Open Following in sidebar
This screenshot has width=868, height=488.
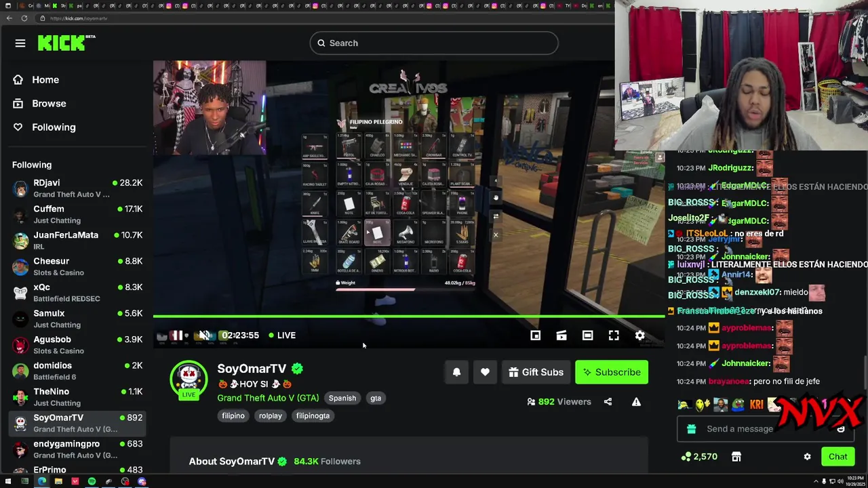[x=54, y=127]
